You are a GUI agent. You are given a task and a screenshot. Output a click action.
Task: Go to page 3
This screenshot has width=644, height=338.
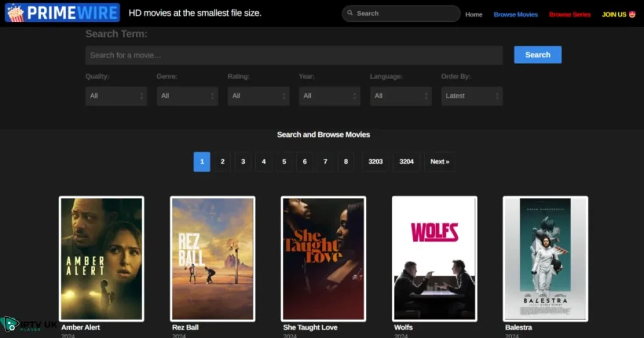coord(243,161)
